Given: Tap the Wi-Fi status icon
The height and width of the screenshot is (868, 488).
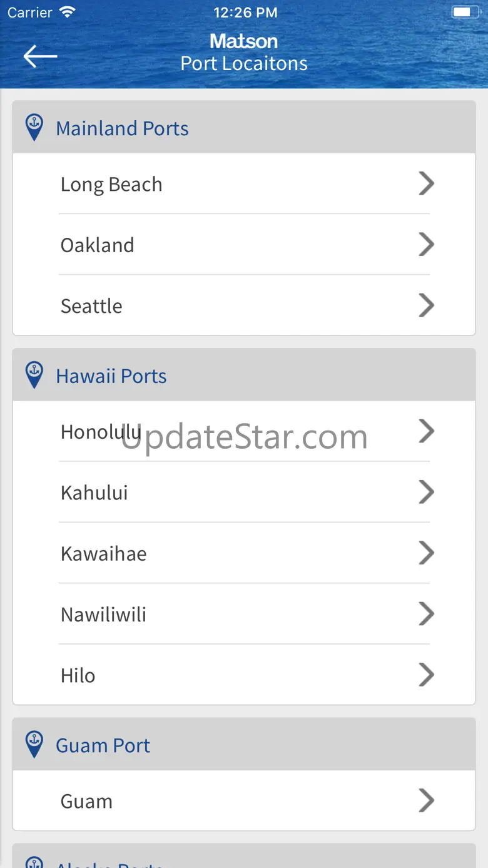Looking at the screenshot, I should pyautogui.click(x=67, y=12).
